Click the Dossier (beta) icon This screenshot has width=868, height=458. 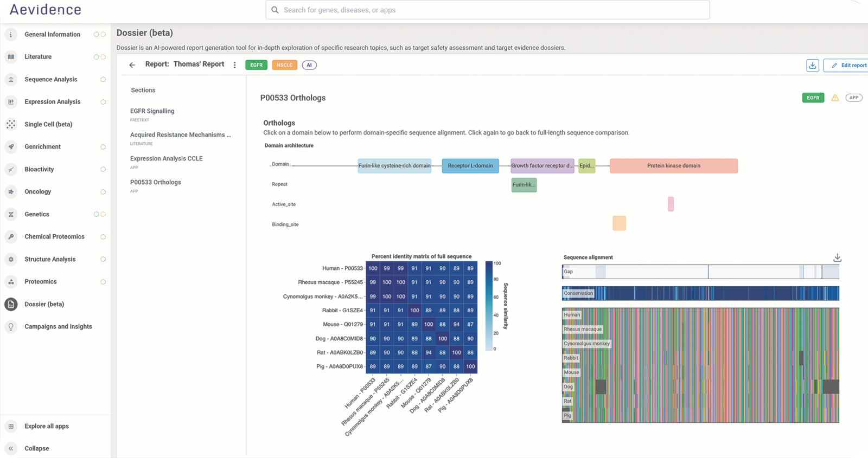pyautogui.click(x=11, y=305)
